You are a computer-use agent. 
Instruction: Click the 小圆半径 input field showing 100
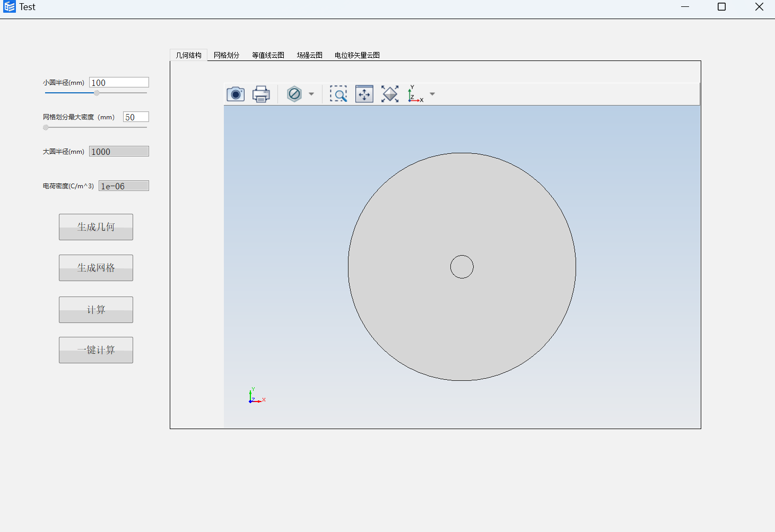119,82
